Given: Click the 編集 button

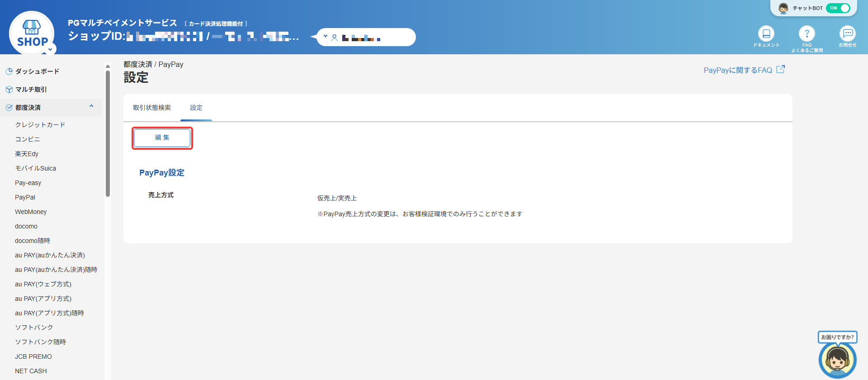Looking at the screenshot, I should pos(162,138).
